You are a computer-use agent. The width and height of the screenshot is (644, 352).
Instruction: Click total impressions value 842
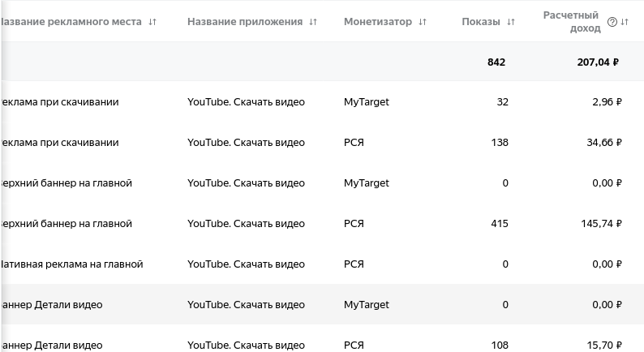(496, 62)
